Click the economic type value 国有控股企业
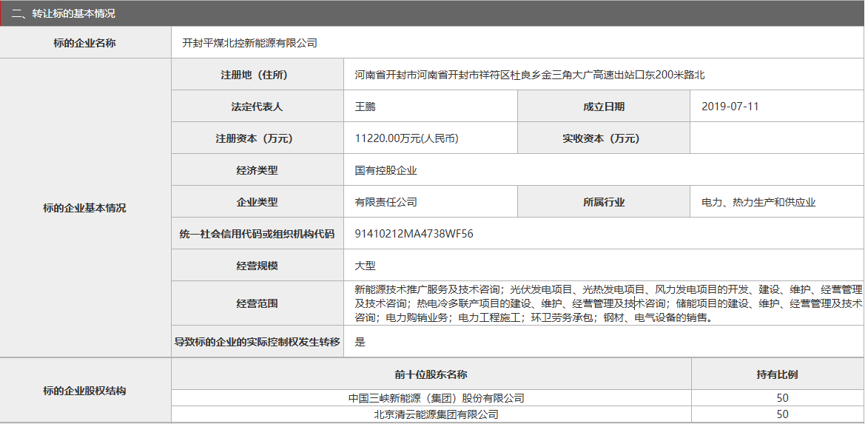Screen dimensions: 868x424 click(386, 170)
